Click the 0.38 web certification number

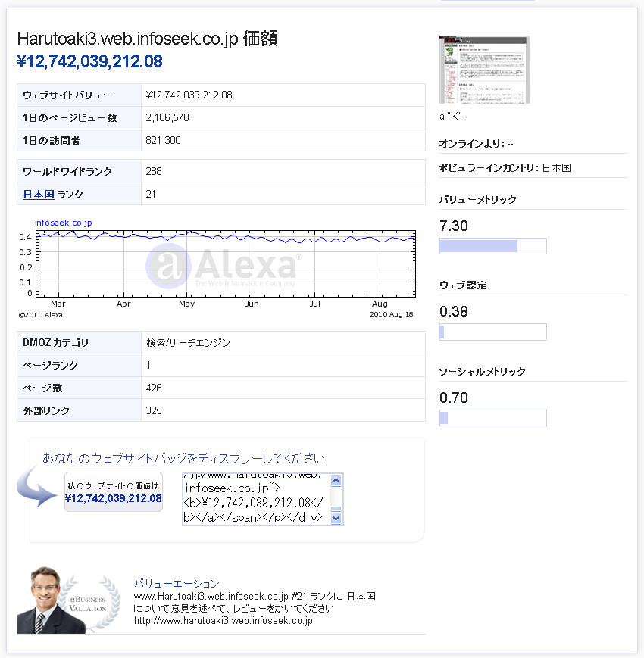pos(453,312)
